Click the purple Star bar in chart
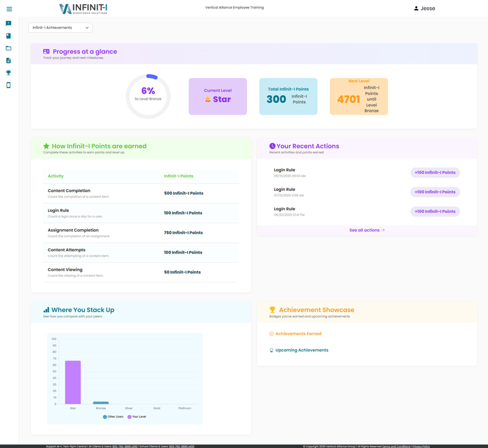488x448 pixels. coord(73,382)
